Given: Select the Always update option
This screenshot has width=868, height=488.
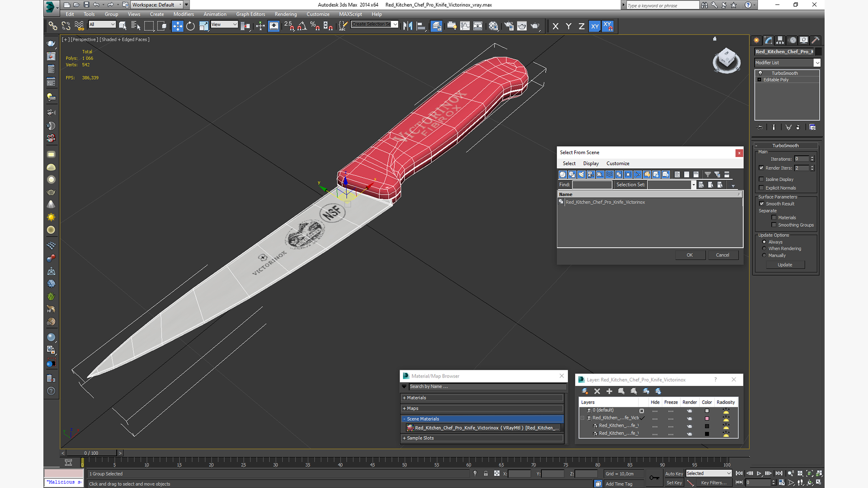Looking at the screenshot, I should [x=764, y=242].
